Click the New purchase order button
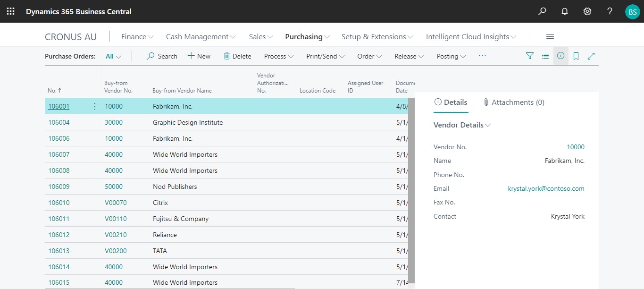The width and height of the screenshot is (644, 289). 199,56
